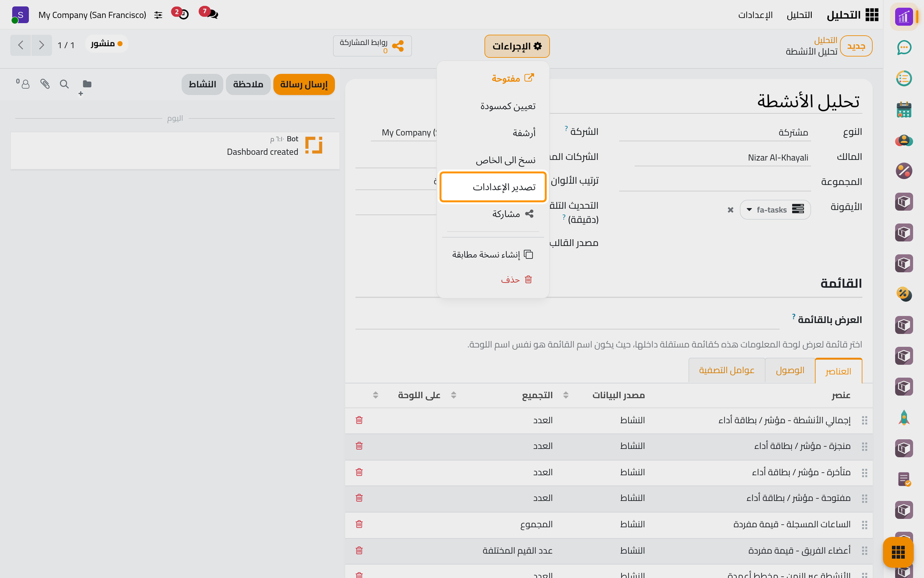Click حذف in the actions menu

coord(493,279)
